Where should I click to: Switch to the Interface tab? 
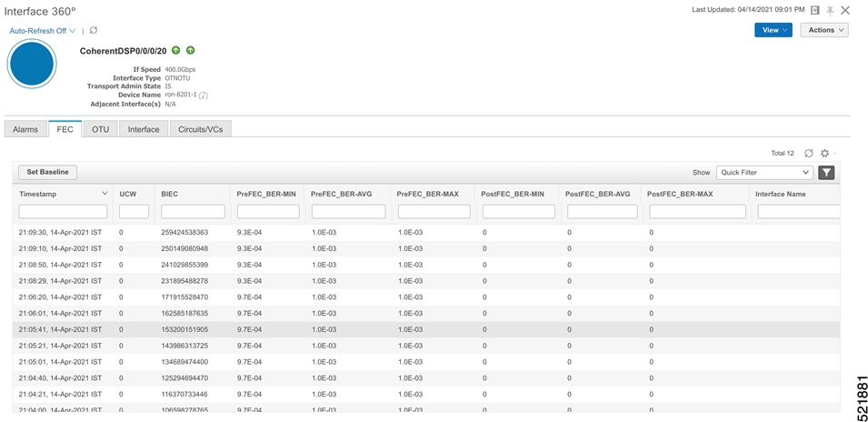(x=144, y=129)
